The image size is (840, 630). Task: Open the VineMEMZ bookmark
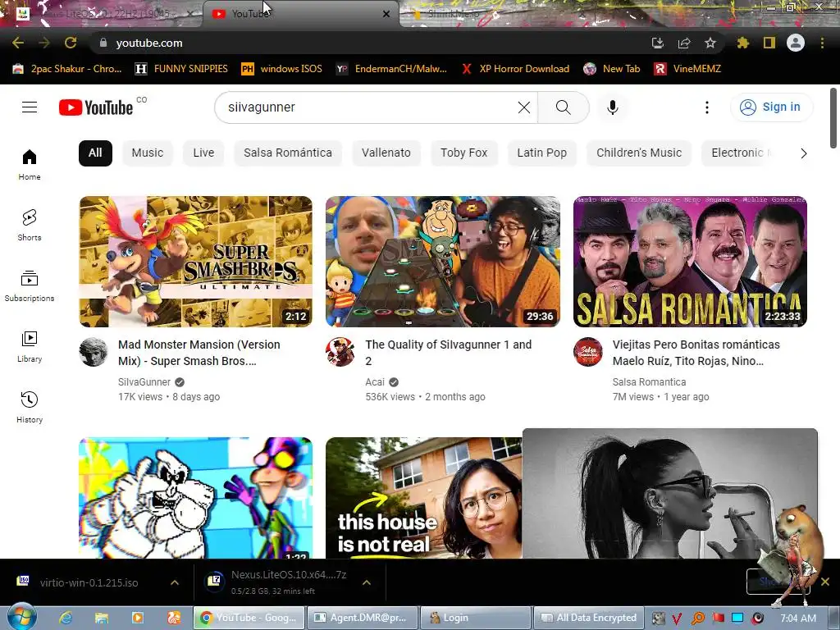(687, 69)
